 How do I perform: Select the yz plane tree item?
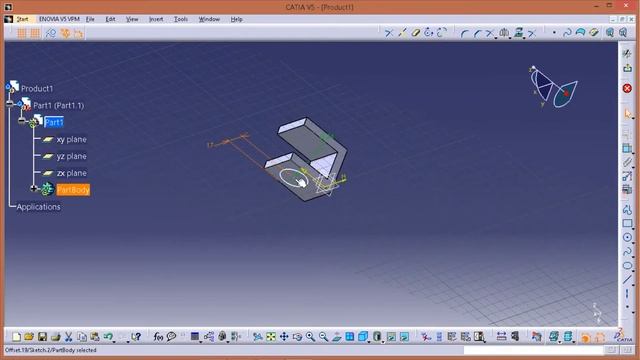pos(71,156)
